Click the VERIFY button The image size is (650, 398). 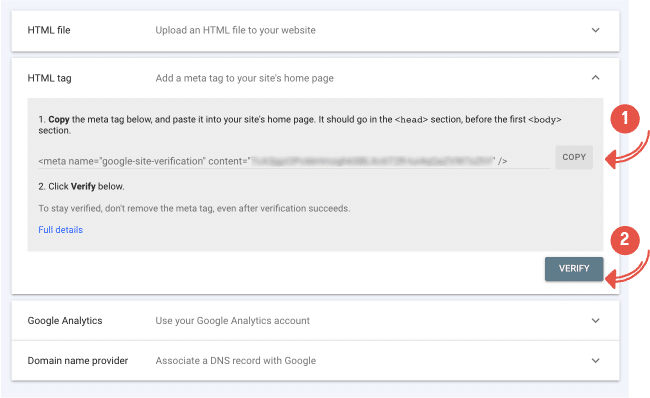coord(574,269)
